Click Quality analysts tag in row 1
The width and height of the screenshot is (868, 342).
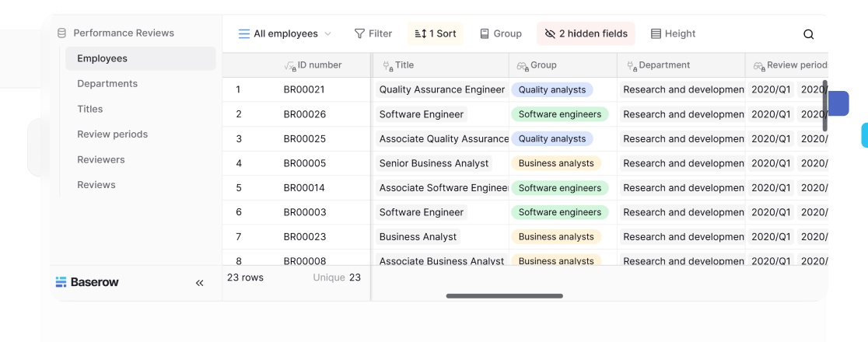click(552, 89)
